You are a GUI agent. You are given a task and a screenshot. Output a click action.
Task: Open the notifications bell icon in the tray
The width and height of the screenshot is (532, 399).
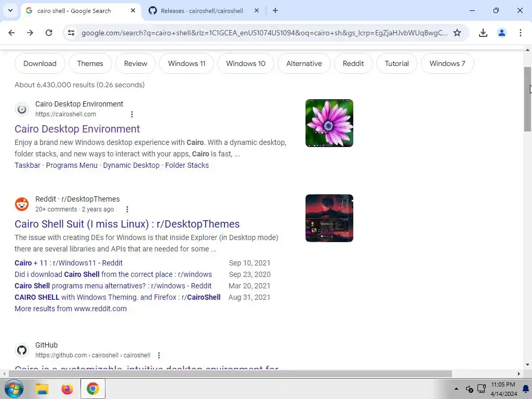(526, 389)
